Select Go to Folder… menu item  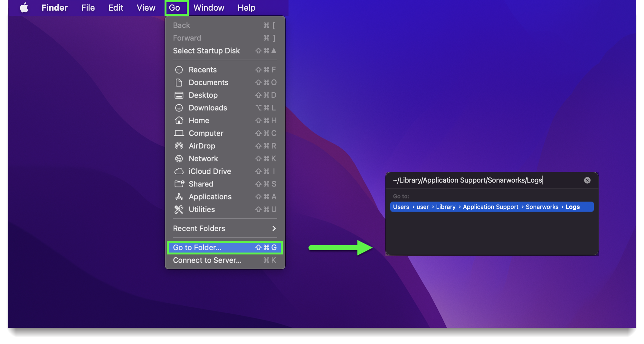click(x=225, y=248)
